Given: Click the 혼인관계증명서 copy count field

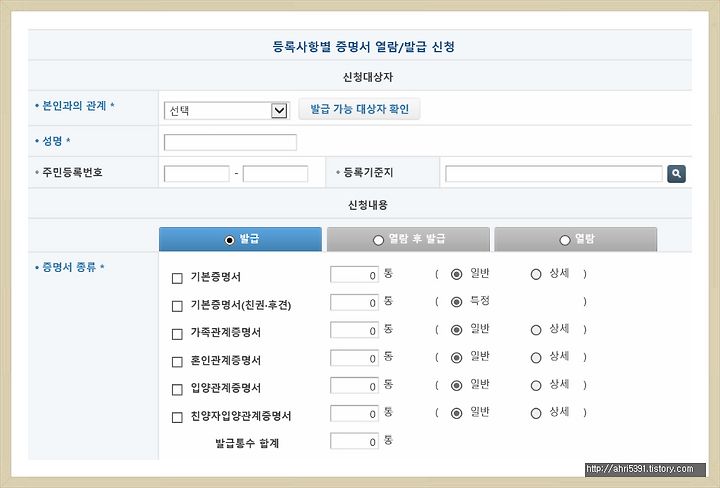Looking at the screenshot, I should [x=354, y=358].
